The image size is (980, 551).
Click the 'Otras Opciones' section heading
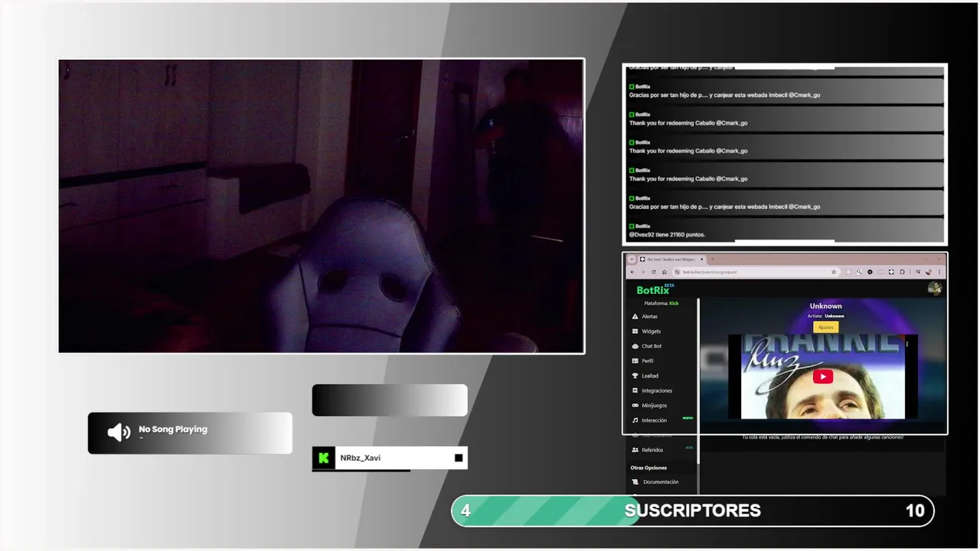[x=648, y=468]
